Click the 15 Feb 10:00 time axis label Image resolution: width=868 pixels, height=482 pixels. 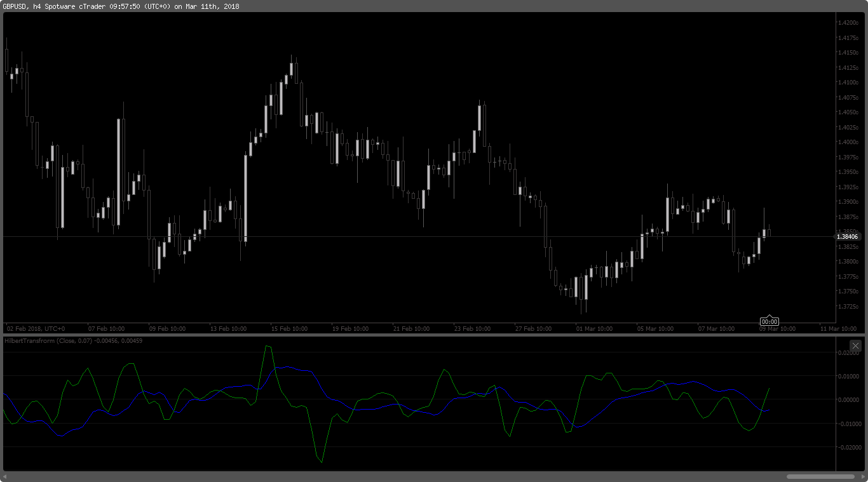click(289, 329)
